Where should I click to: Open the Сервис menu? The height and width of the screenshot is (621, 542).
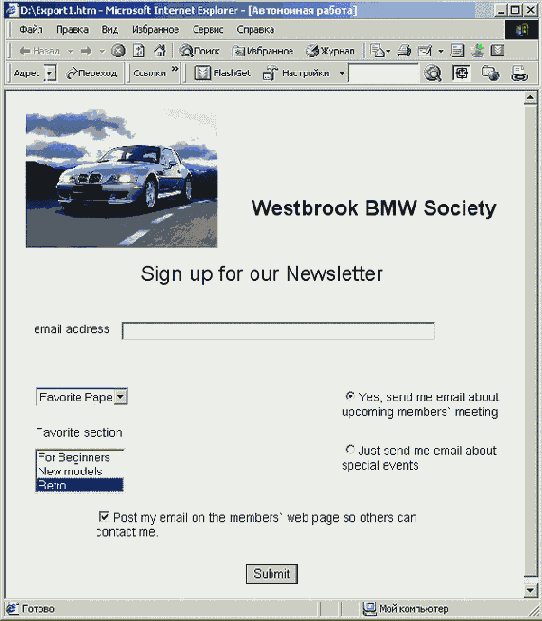point(208,30)
